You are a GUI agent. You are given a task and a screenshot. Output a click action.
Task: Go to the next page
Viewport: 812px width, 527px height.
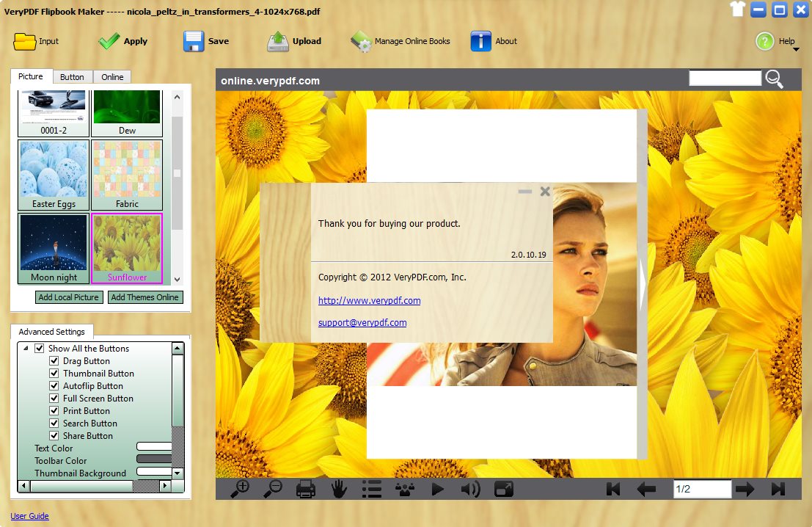(745, 489)
